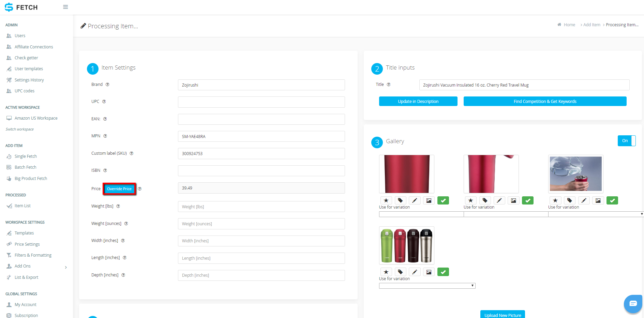644x318 pixels.
Task: Click help icon beside Title label
Action: point(388,85)
